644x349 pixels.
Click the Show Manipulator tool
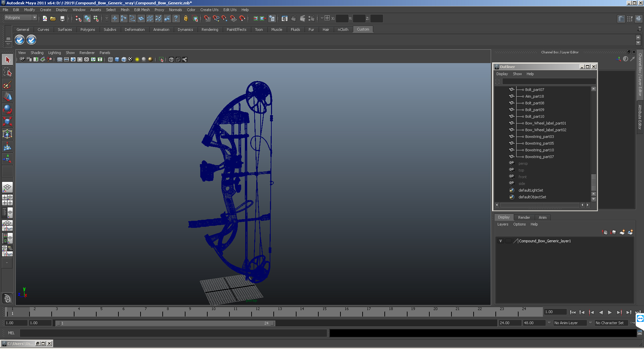coord(7,159)
